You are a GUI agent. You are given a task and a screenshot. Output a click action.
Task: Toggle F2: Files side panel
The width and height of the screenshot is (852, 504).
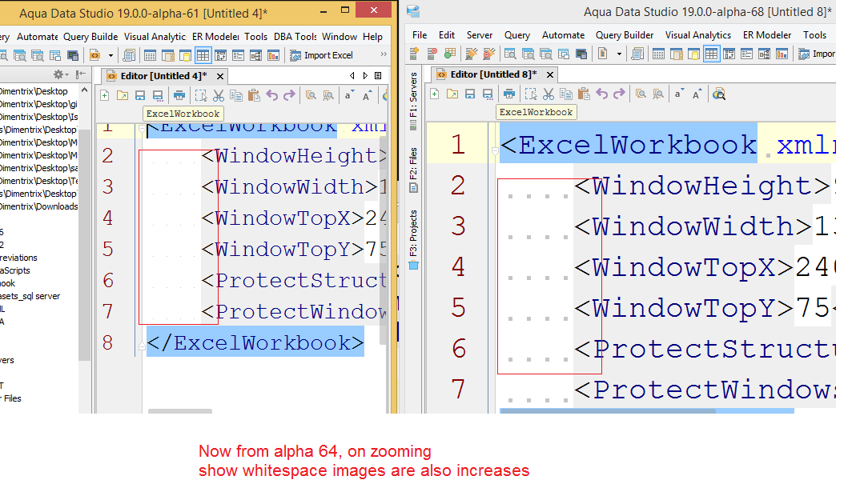413,170
